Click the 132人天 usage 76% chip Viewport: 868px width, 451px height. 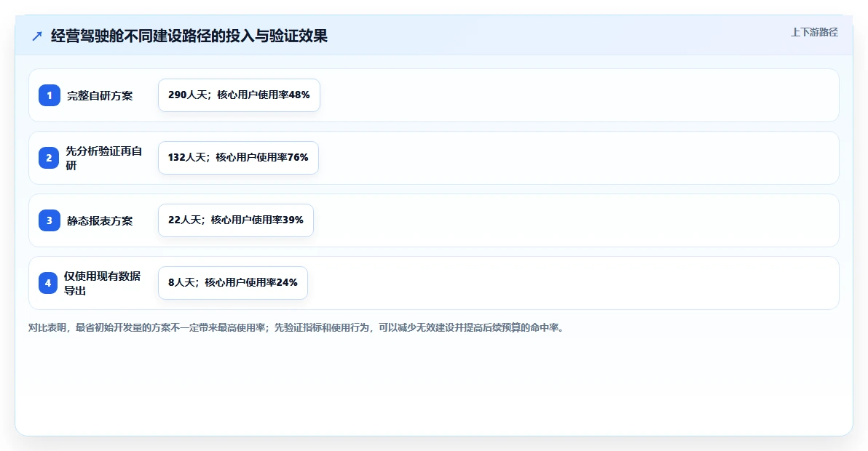pyautogui.click(x=238, y=158)
